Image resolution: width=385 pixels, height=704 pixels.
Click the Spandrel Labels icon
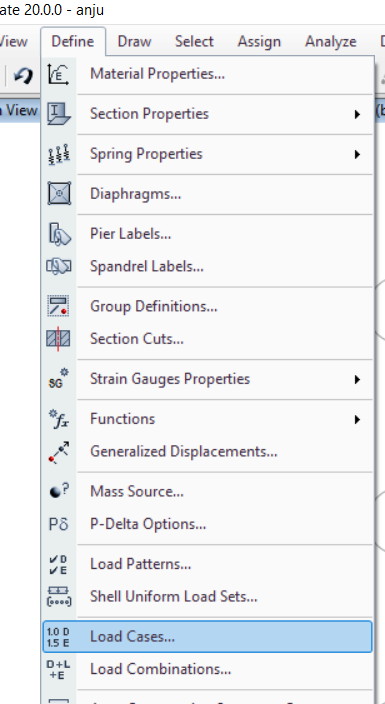click(59, 266)
